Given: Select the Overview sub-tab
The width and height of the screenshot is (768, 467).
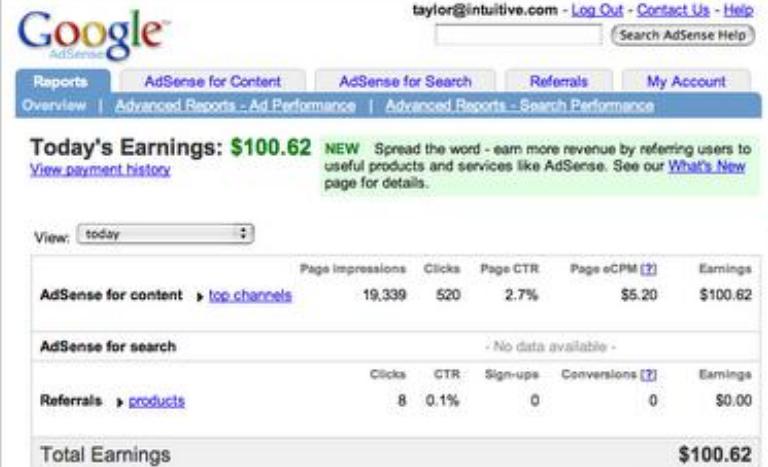Looking at the screenshot, I should [54, 105].
